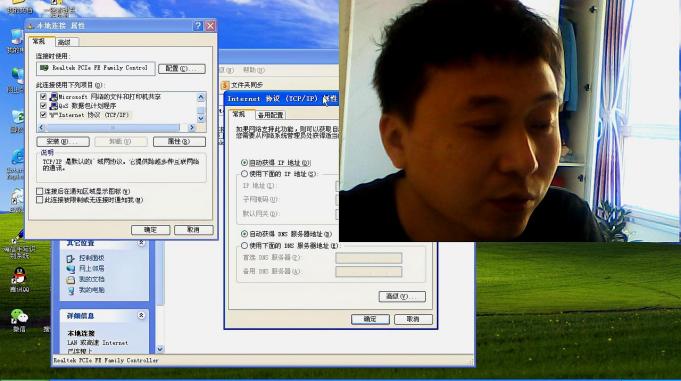Switch to General tab in Local Connection Properties
681x381 pixels.
[39, 41]
